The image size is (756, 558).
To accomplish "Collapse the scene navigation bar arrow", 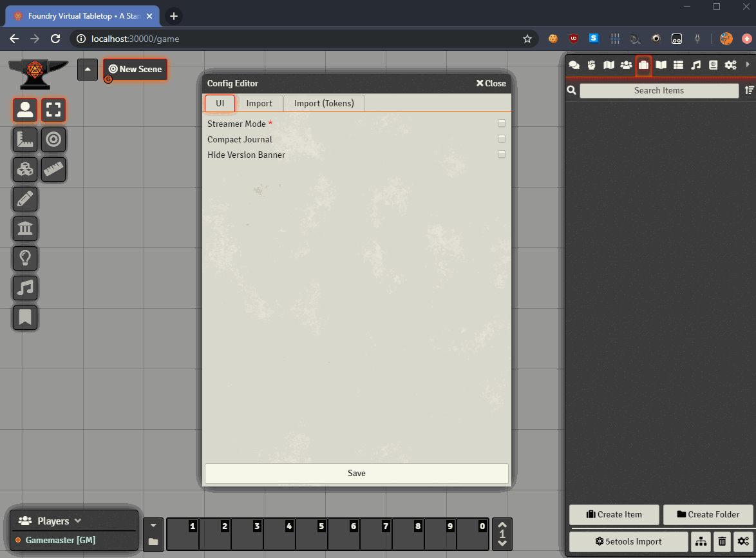I will tap(88, 70).
